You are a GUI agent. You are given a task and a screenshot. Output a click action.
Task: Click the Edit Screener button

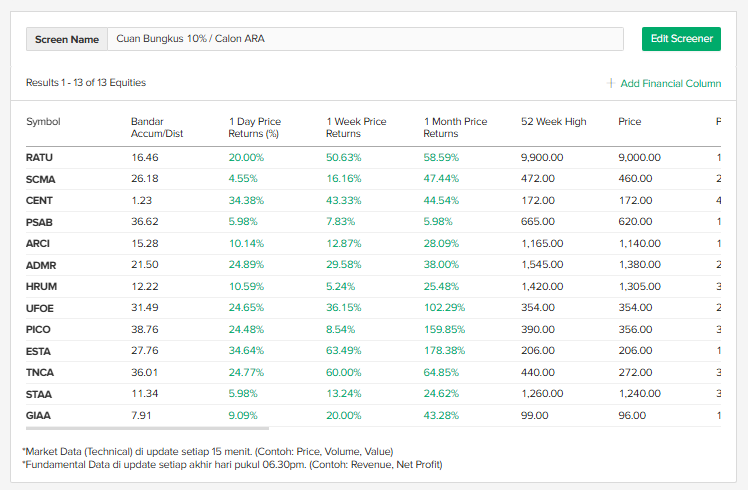pos(681,39)
